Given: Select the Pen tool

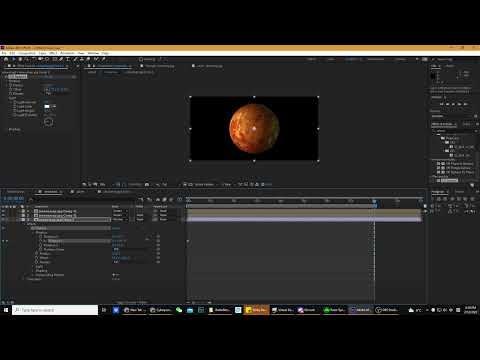Looking at the screenshot, I should (x=62, y=59).
